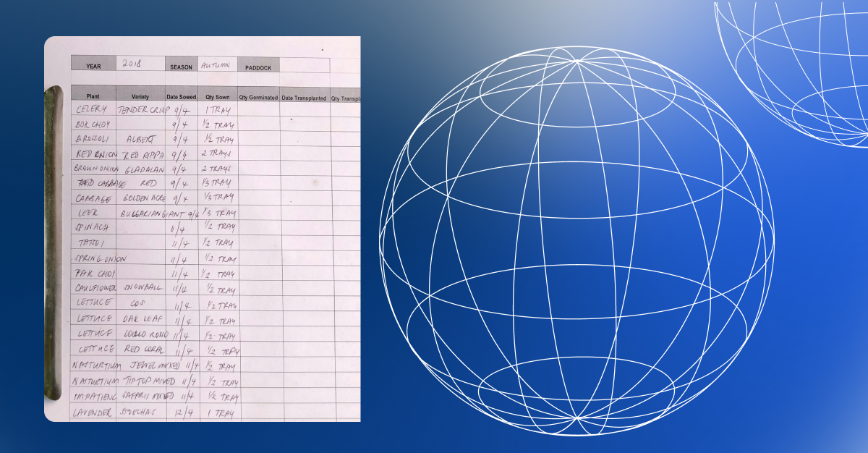Click the 1 TRAY quantity in CELERY row
The image size is (868, 453).
click(218, 110)
